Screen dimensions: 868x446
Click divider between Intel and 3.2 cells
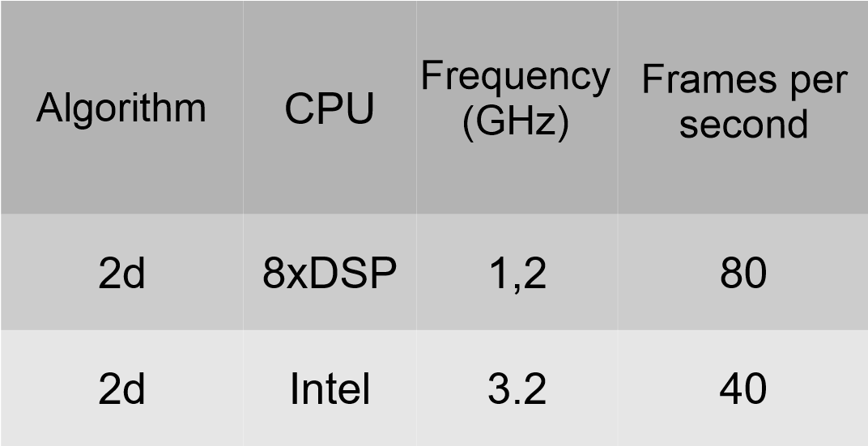417,389
